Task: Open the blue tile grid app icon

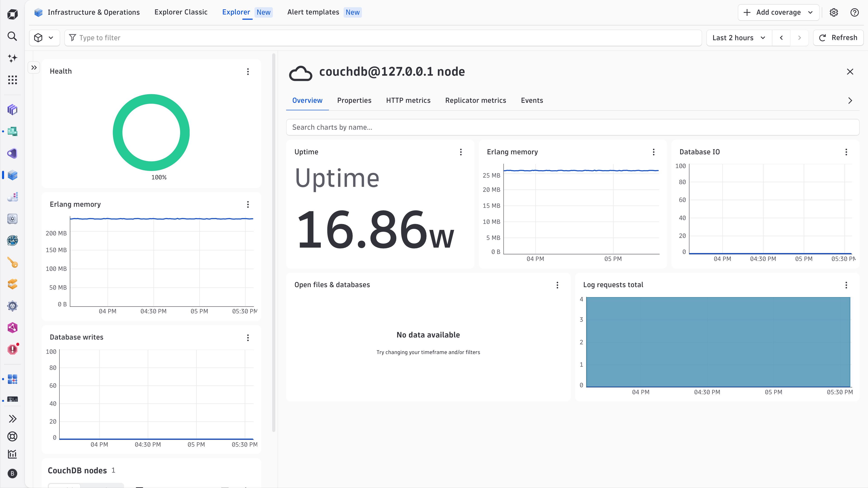Action: 12,379
